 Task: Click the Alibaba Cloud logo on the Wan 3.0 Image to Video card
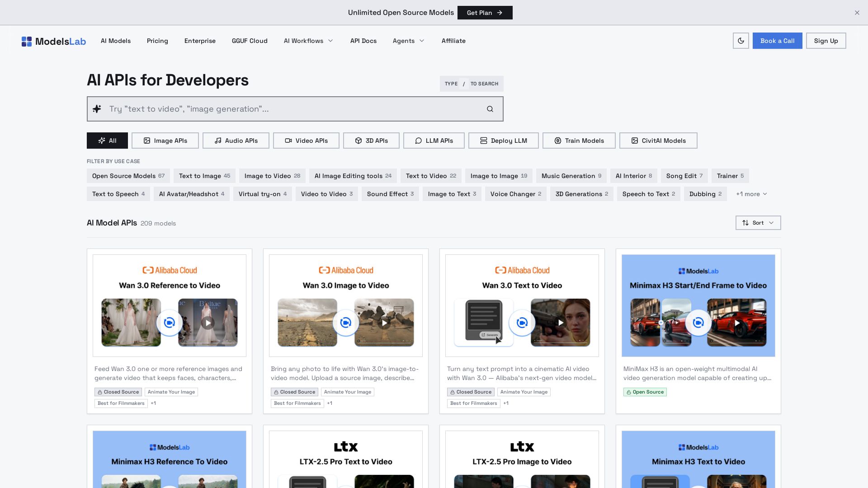(346, 270)
